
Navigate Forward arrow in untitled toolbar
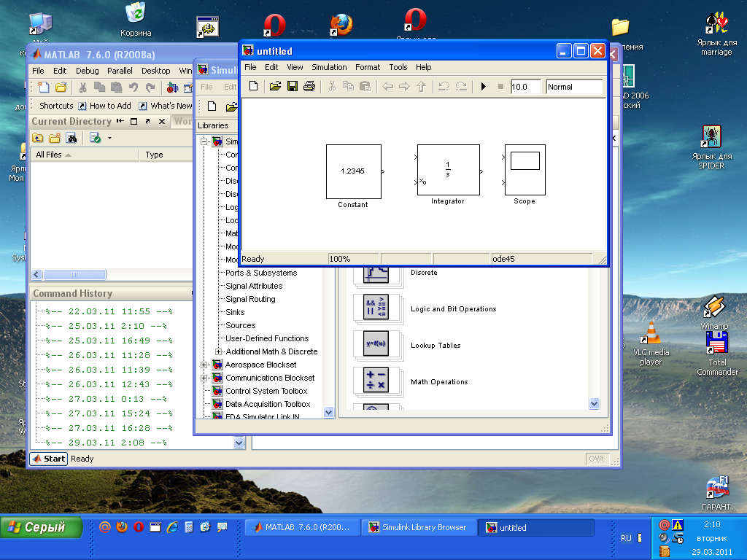[404, 86]
